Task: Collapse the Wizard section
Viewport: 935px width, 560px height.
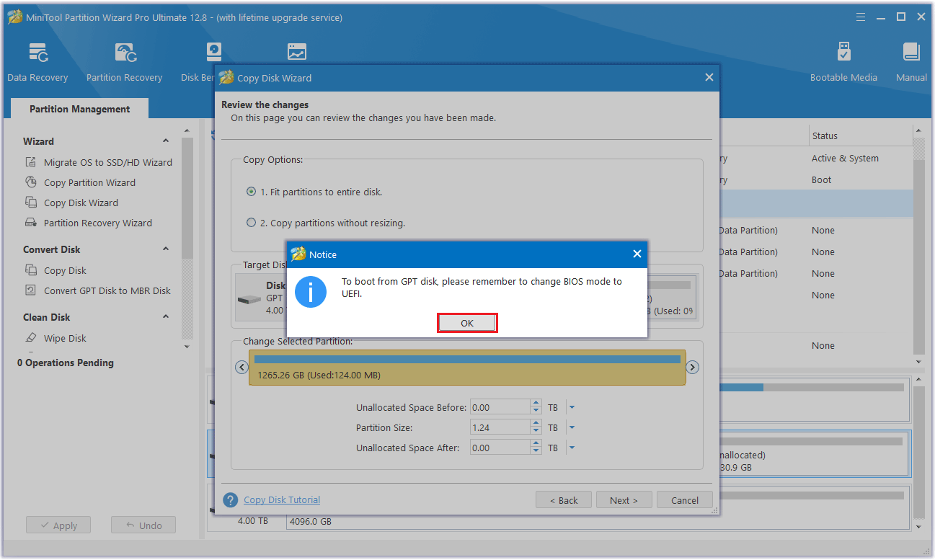Action: 166,141
